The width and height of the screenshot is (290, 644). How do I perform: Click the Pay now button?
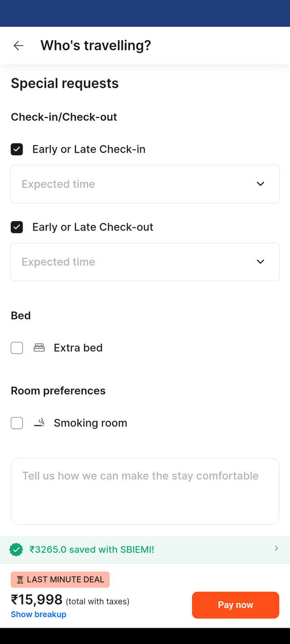coord(236,605)
